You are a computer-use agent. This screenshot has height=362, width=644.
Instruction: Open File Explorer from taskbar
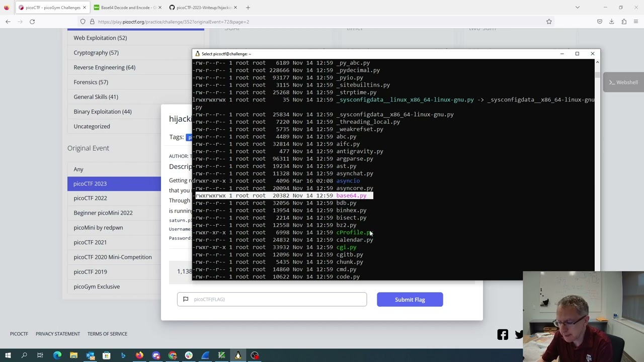pyautogui.click(x=73, y=355)
